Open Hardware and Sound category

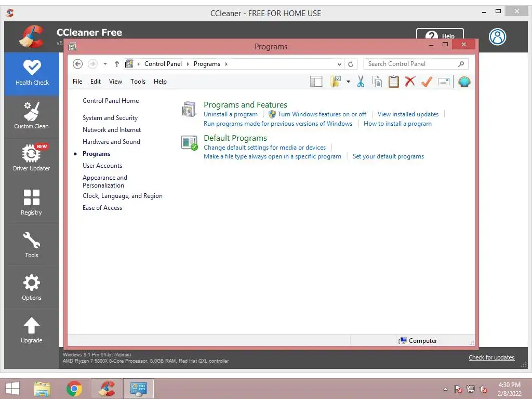(111, 141)
